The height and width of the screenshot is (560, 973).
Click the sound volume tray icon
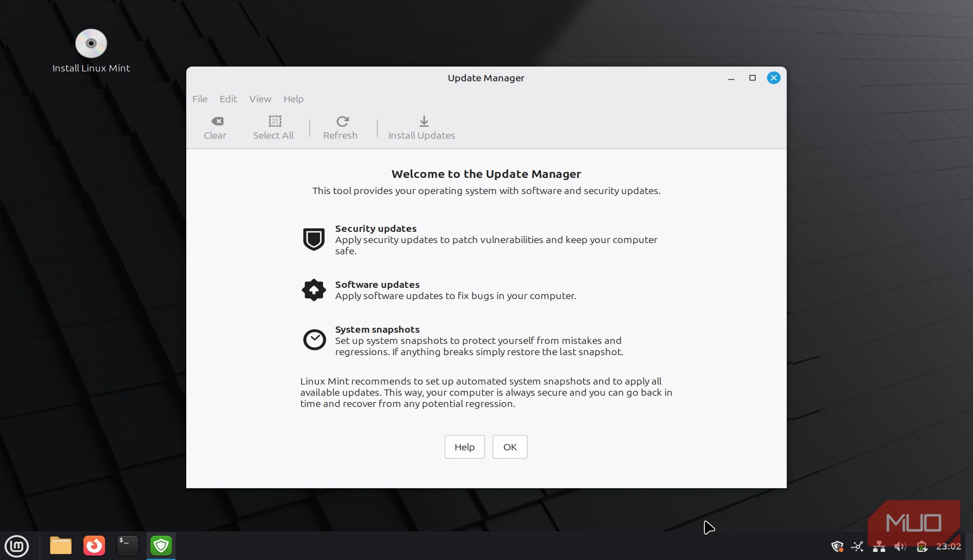(900, 546)
